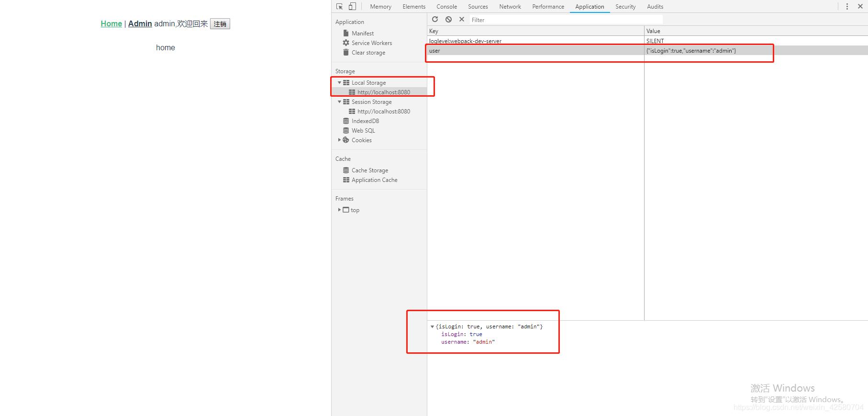Click the Cache Storage icon
868x416 pixels.
(346, 170)
